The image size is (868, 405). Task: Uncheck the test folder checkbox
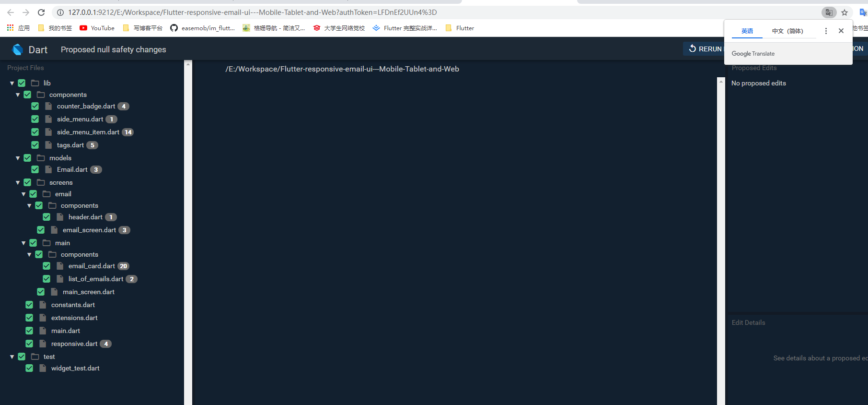22,357
